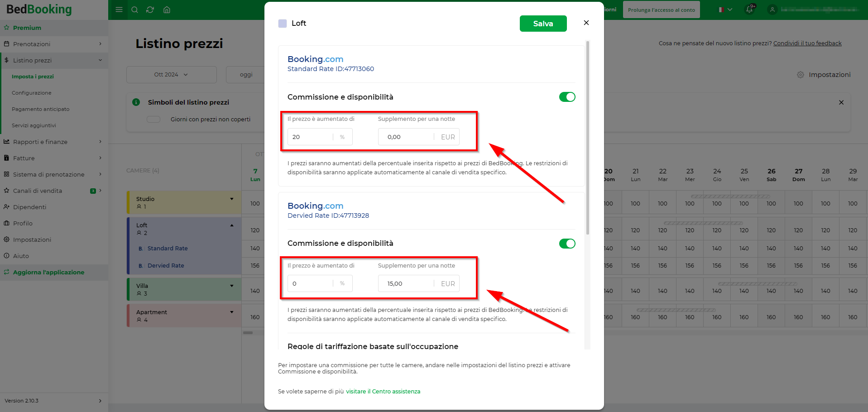Expand Prenotazioni menu
The image size is (868, 412).
(x=54, y=44)
